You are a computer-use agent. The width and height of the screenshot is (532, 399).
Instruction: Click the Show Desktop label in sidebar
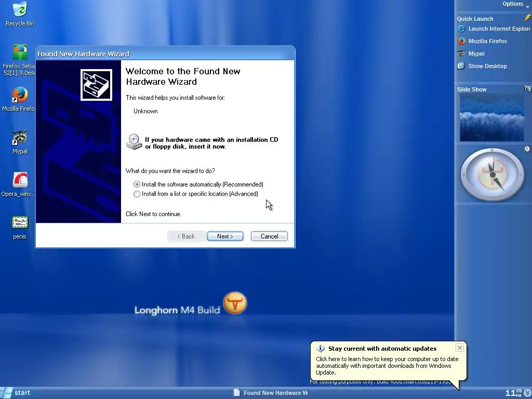pos(487,66)
